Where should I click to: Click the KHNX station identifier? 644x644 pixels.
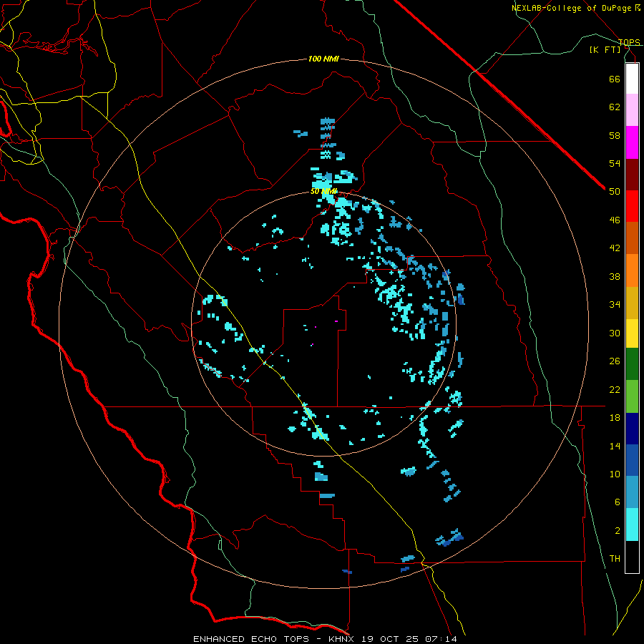tap(343, 639)
